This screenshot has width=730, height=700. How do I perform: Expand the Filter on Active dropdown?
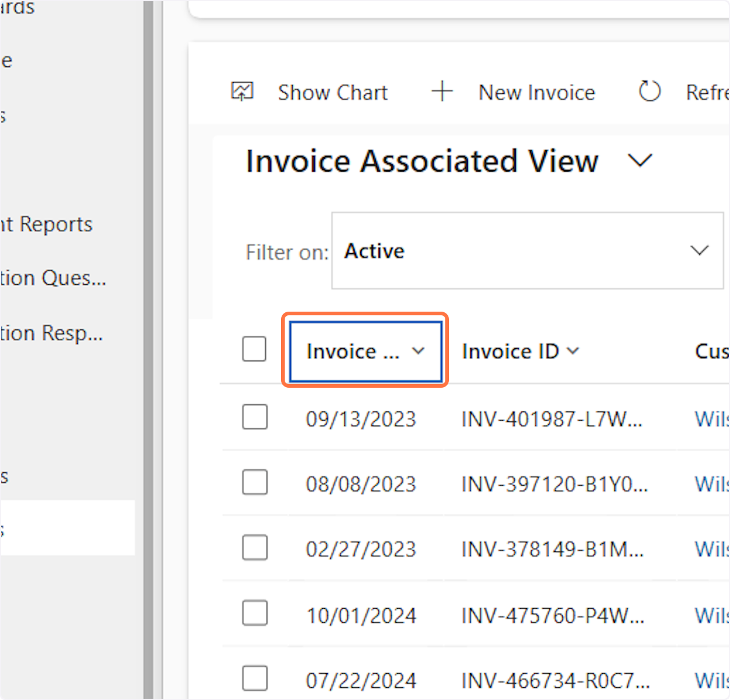[699, 251]
